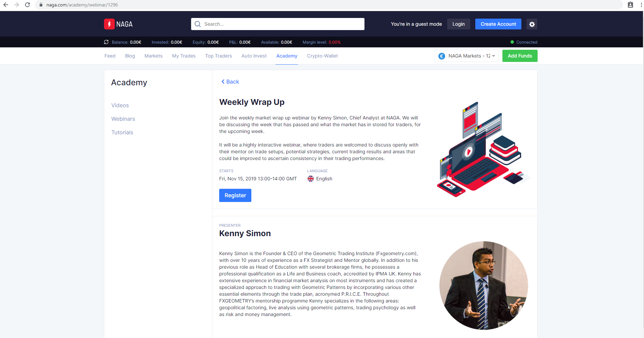
Task: Click the green Connected status dot
Action: click(512, 42)
